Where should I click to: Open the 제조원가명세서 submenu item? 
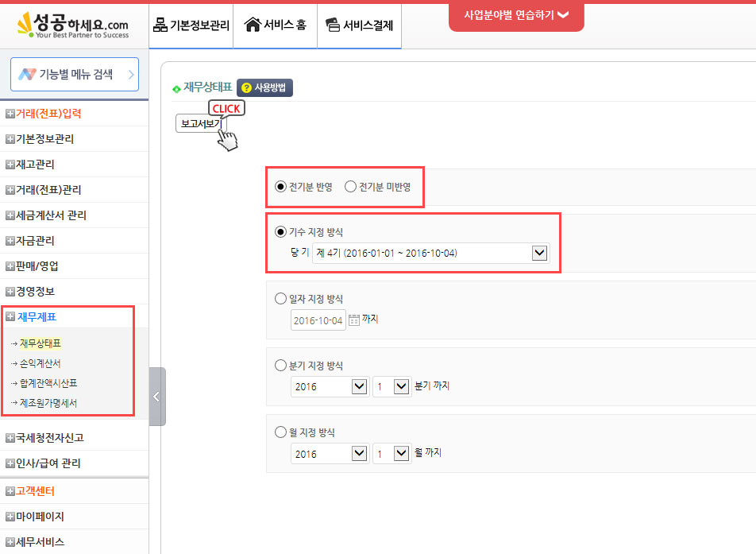click(48, 403)
